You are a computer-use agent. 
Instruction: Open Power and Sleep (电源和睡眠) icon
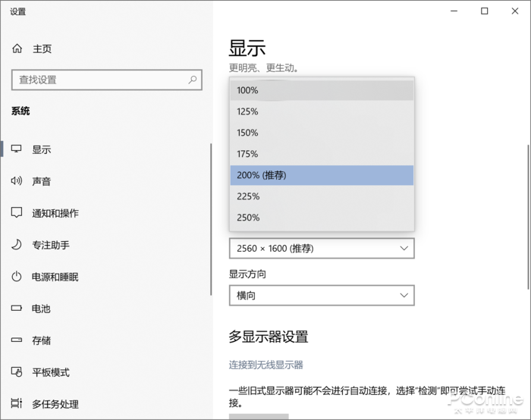[x=17, y=277]
